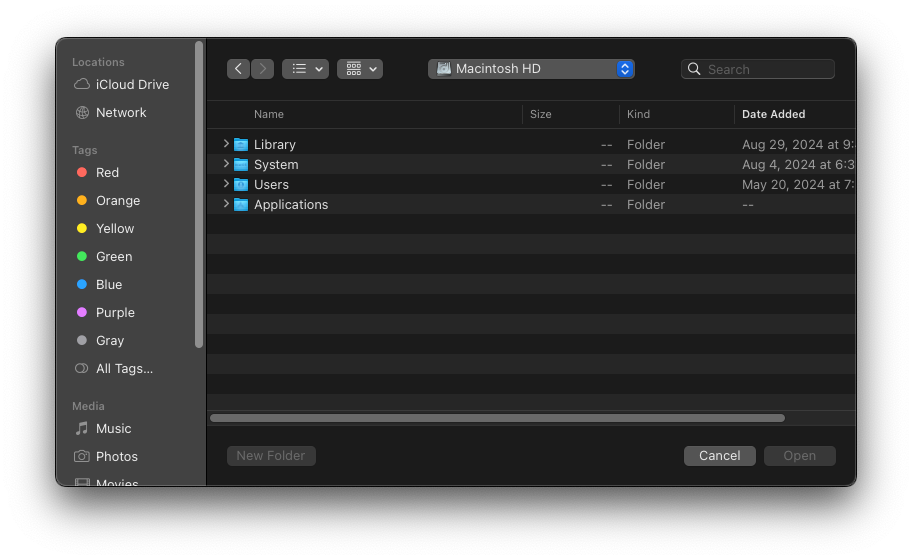Choose the Blue tag
The height and width of the screenshot is (560, 912).
tap(99, 284)
